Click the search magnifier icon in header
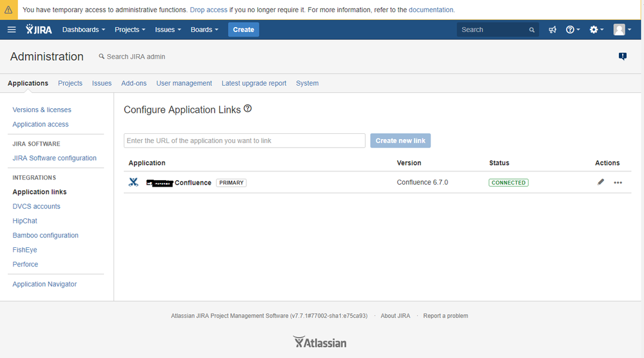 [531, 30]
